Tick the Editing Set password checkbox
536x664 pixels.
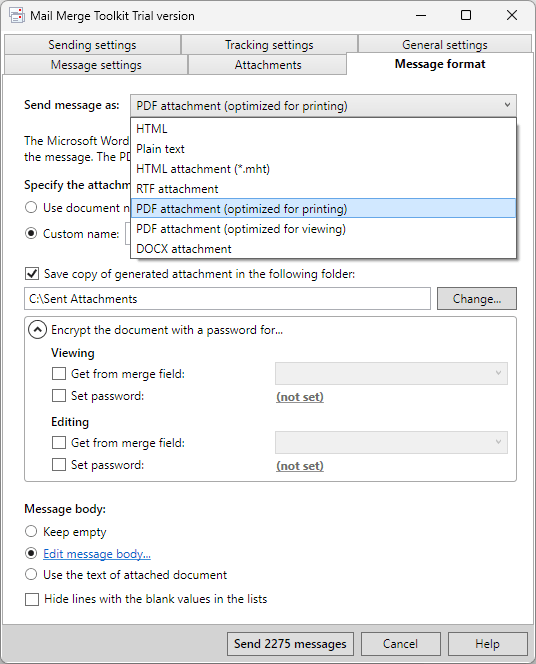click(59, 465)
